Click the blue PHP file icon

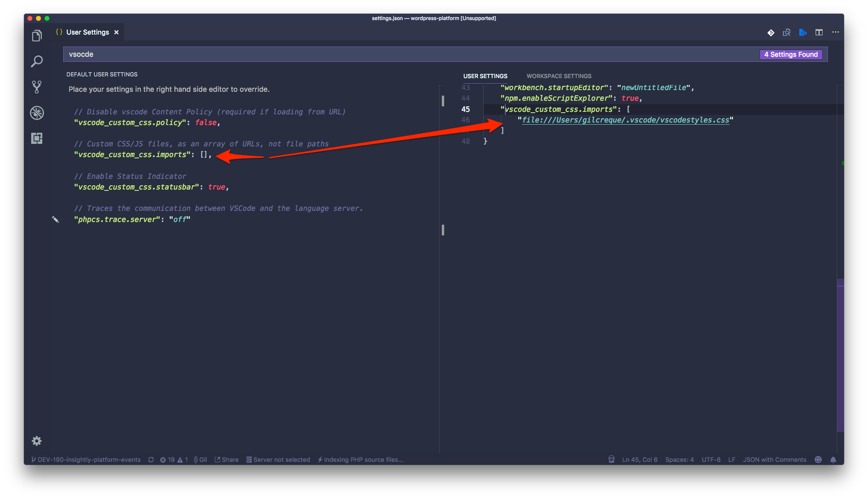pos(803,32)
